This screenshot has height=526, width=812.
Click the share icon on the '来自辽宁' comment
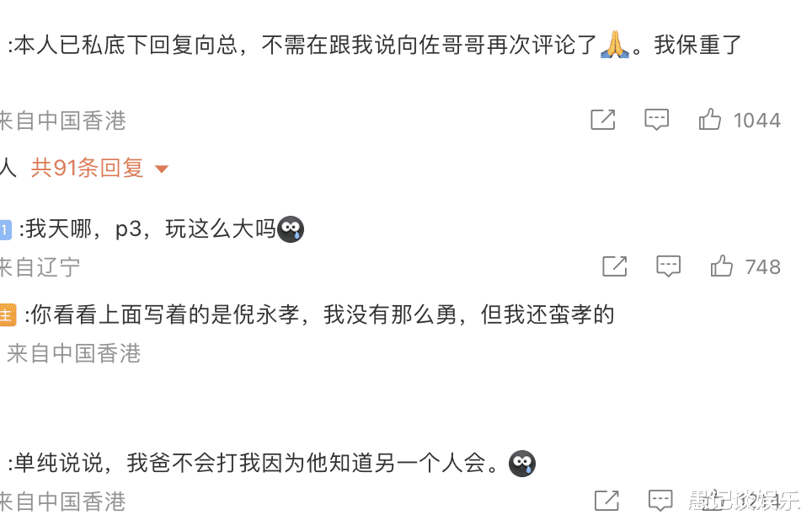[614, 266]
